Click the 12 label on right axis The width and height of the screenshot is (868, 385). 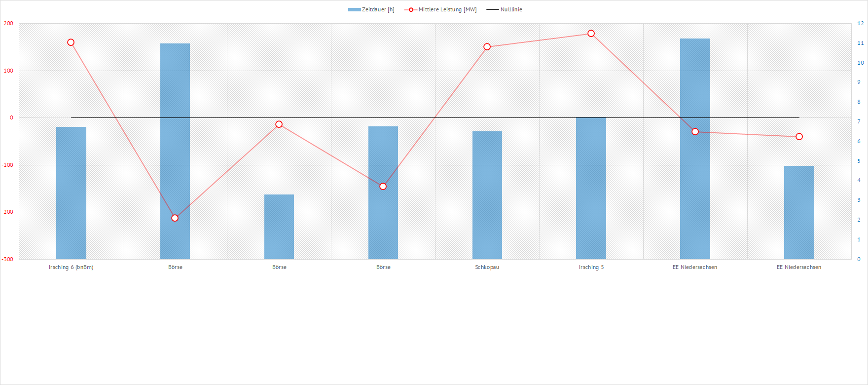click(860, 23)
